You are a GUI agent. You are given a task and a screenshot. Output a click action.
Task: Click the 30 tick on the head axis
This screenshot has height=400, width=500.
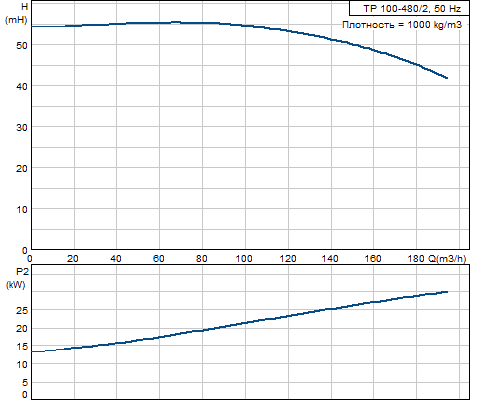pos(22,127)
